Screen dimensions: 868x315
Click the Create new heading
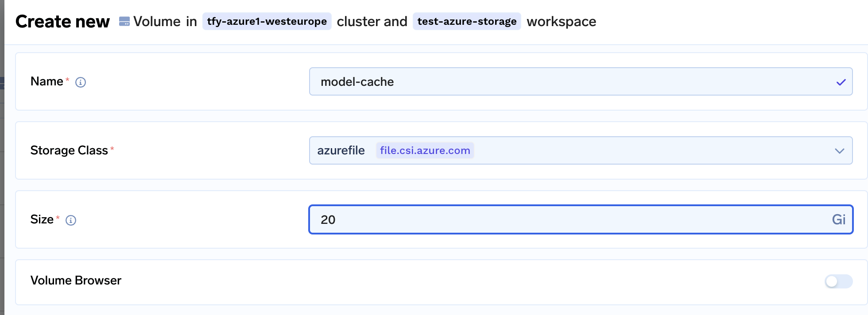[62, 21]
